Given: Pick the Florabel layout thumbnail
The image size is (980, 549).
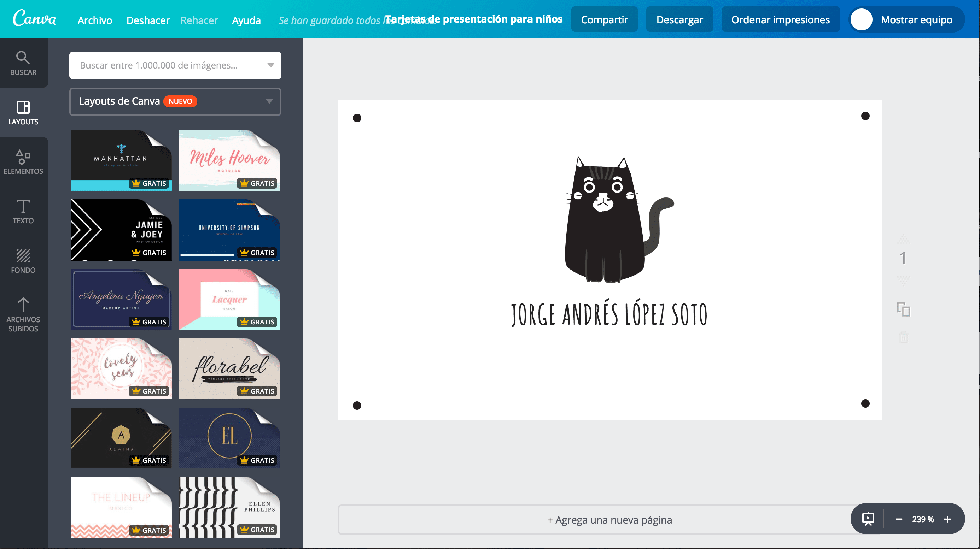Looking at the screenshot, I should [x=229, y=368].
